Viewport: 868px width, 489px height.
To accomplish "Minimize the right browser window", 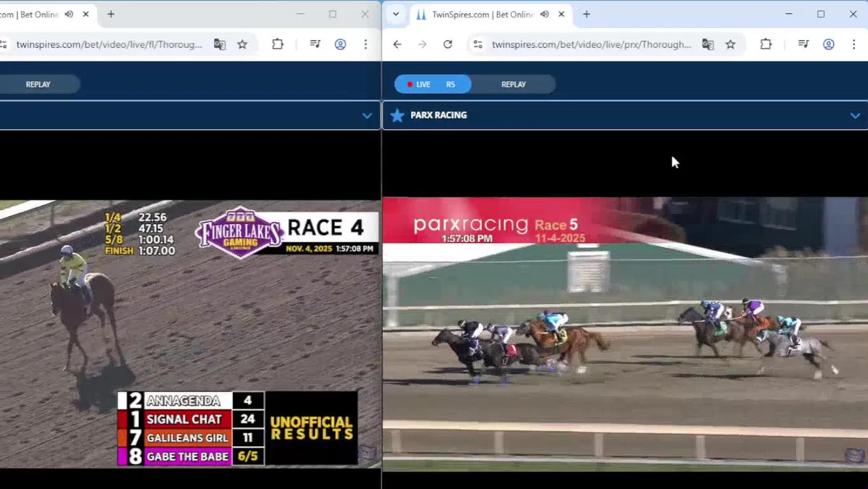I will click(x=789, y=14).
